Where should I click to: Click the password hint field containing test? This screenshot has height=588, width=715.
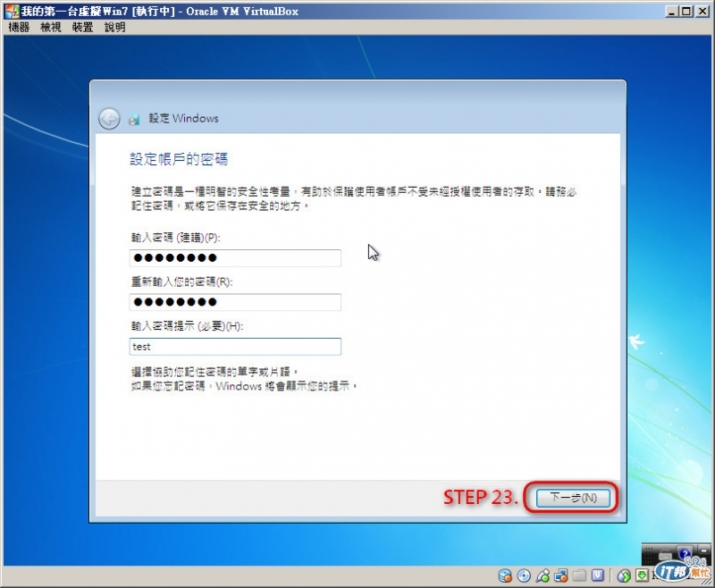235,347
